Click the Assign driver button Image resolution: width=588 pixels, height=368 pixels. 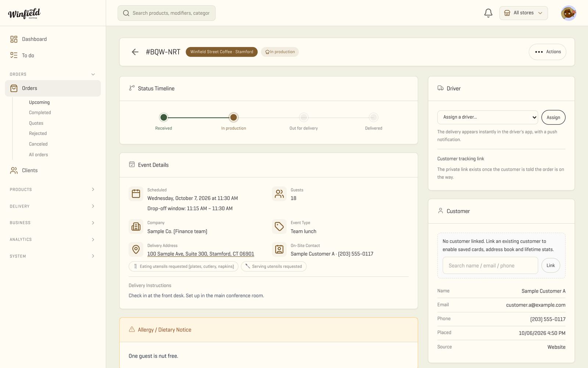[553, 117]
